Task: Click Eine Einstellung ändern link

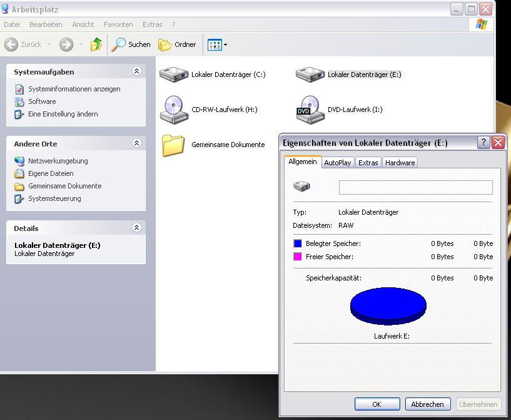Action: pyautogui.click(x=63, y=114)
